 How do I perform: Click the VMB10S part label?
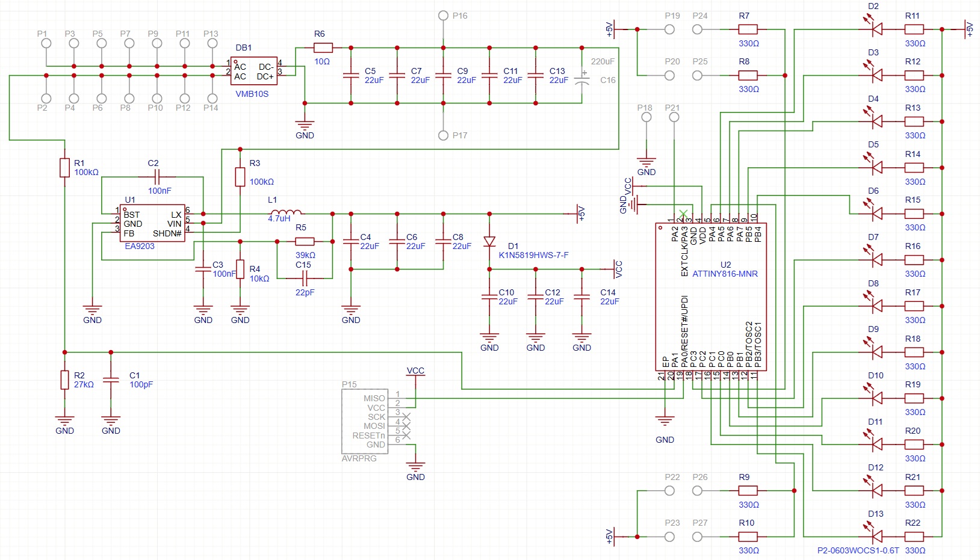[252, 94]
